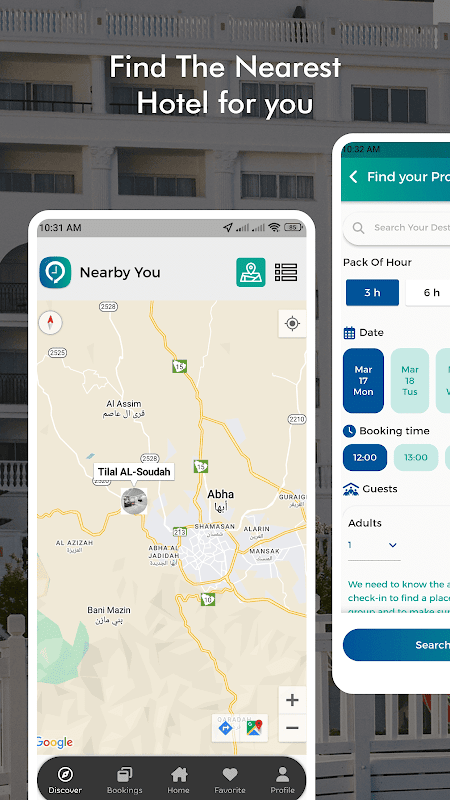Switch to the list view icon
This screenshot has height=800, width=450.
click(286, 272)
